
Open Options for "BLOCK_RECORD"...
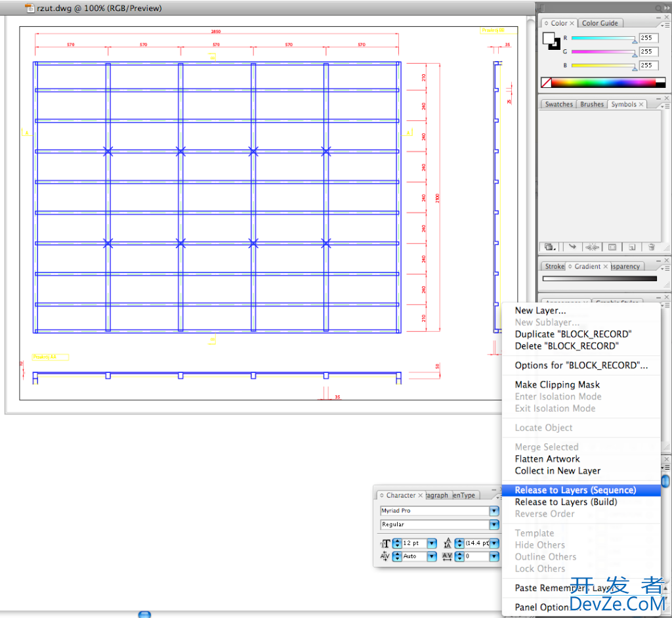click(581, 365)
